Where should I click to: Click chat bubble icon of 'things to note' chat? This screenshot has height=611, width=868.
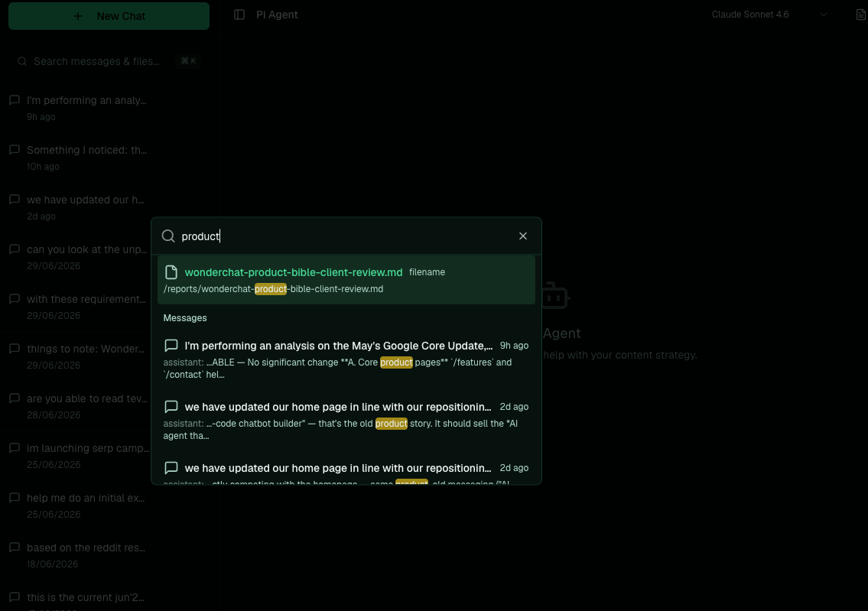click(x=15, y=349)
